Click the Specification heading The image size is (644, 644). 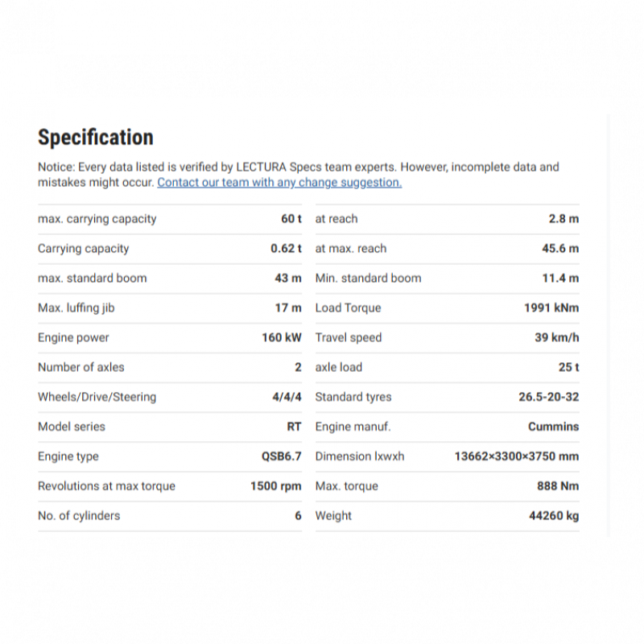(96, 138)
